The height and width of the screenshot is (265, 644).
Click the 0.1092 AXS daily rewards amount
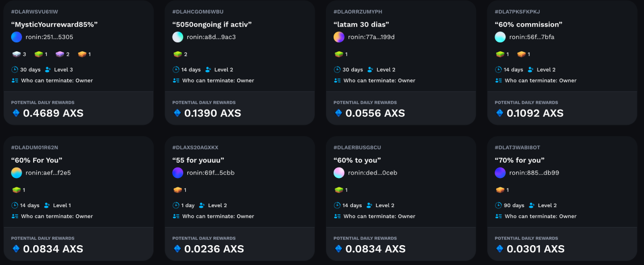[535, 113]
